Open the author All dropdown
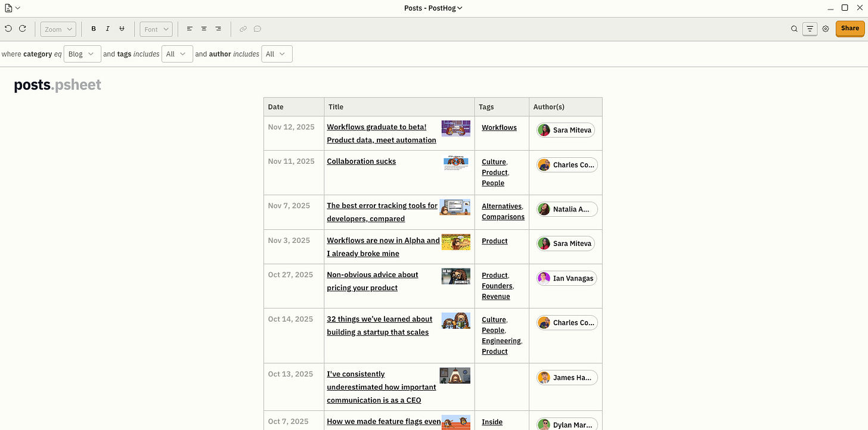 (277, 54)
